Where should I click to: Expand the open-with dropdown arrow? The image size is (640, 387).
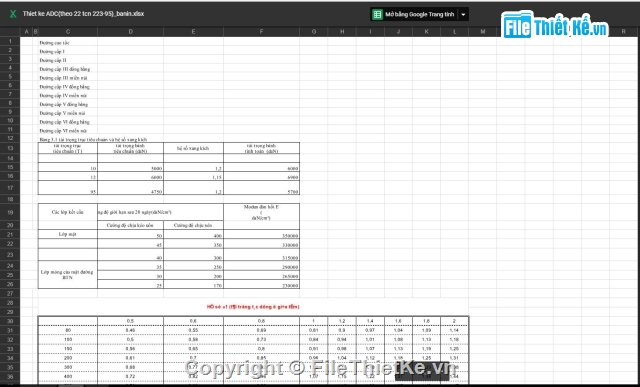pos(463,14)
